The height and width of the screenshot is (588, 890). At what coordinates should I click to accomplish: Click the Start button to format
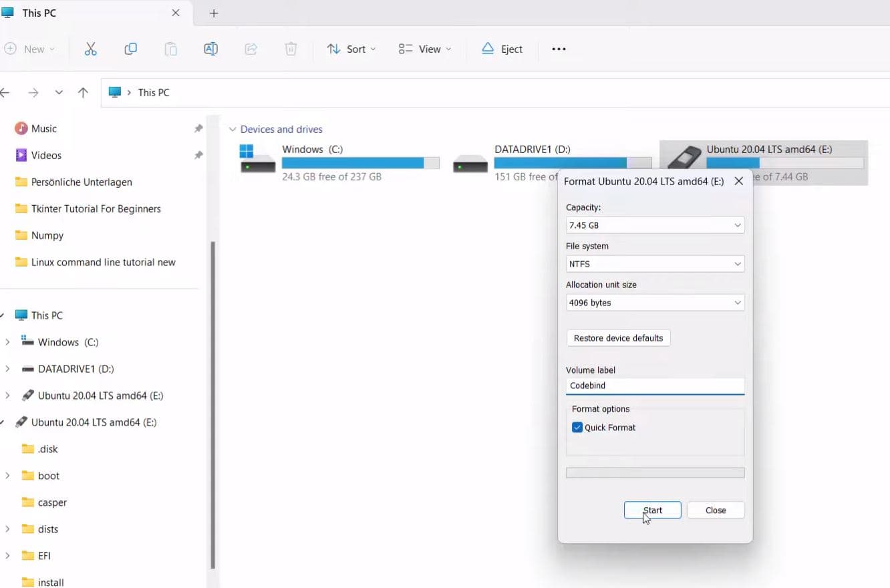[652, 510]
